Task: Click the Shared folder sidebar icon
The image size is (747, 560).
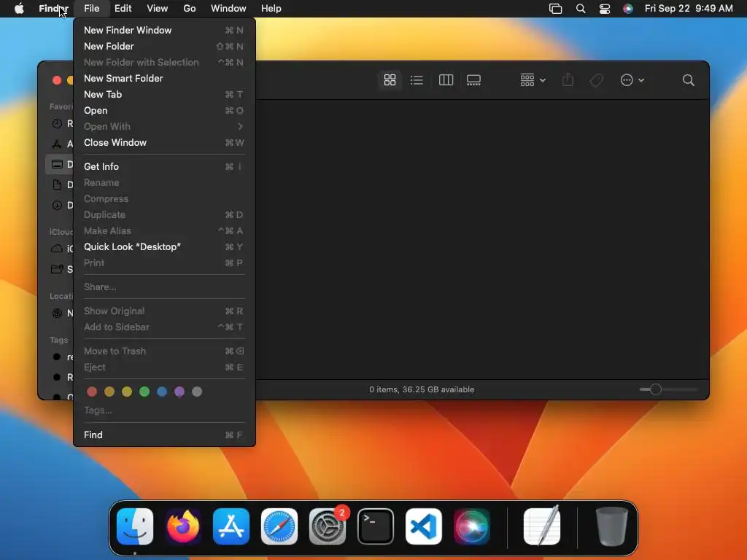Action: tap(57, 269)
